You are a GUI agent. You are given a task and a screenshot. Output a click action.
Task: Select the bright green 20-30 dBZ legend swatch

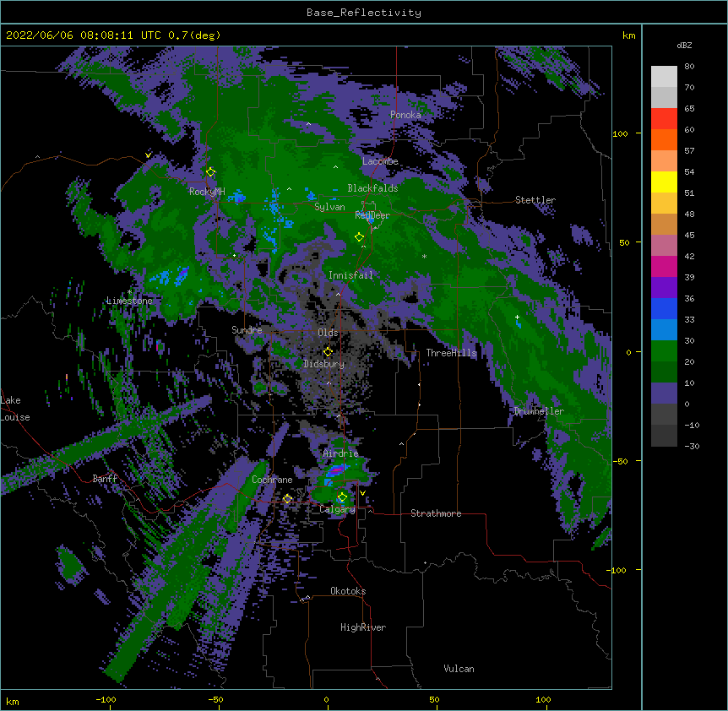[x=664, y=351]
